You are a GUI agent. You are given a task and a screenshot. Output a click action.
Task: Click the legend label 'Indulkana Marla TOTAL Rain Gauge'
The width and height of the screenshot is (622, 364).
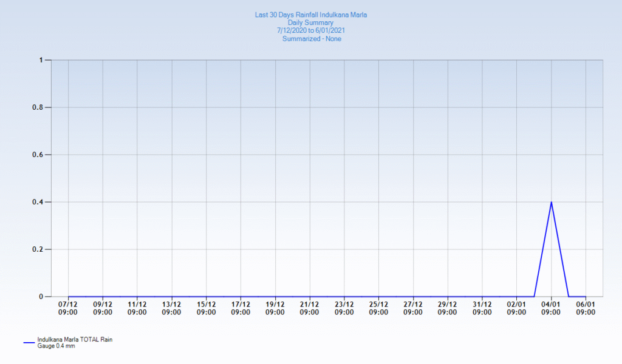pos(75,343)
